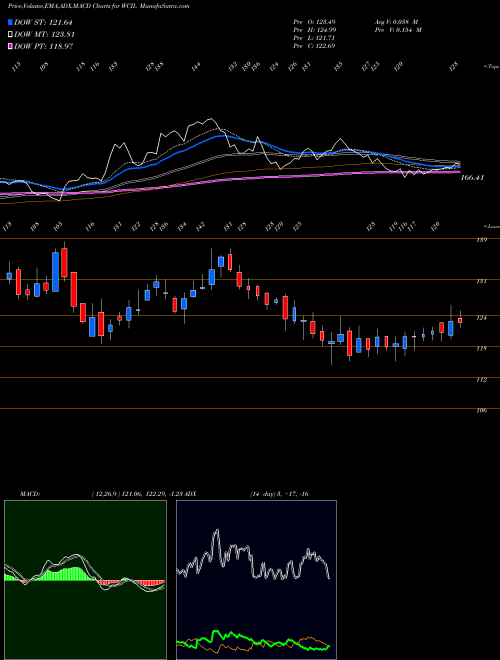Click the magenta DOW PT legend swatch

click(11, 46)
